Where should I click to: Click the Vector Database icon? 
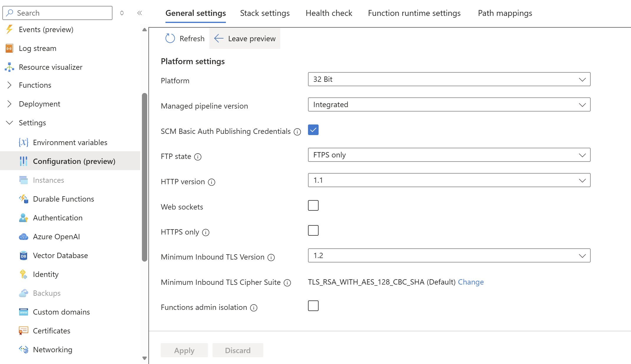click(x=24, y=255)
